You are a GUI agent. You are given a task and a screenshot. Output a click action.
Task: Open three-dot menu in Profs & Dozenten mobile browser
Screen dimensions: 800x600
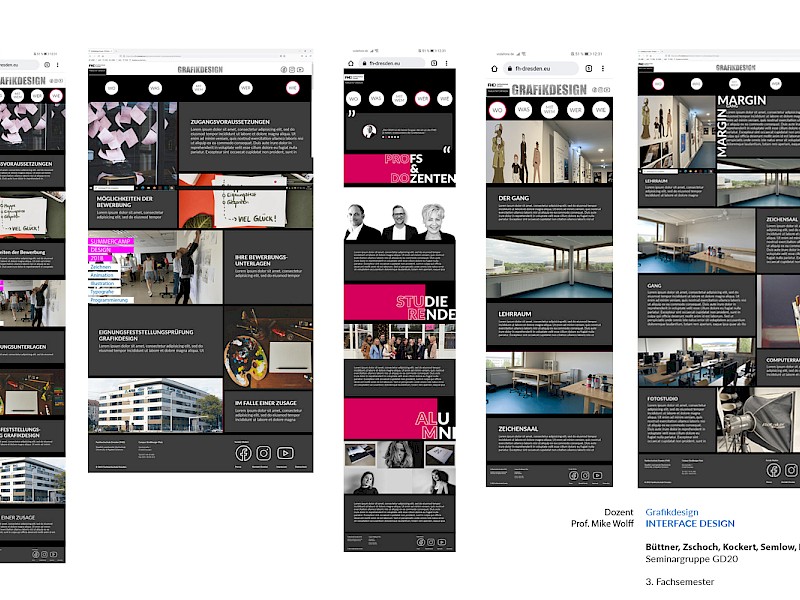pos(446,63)
